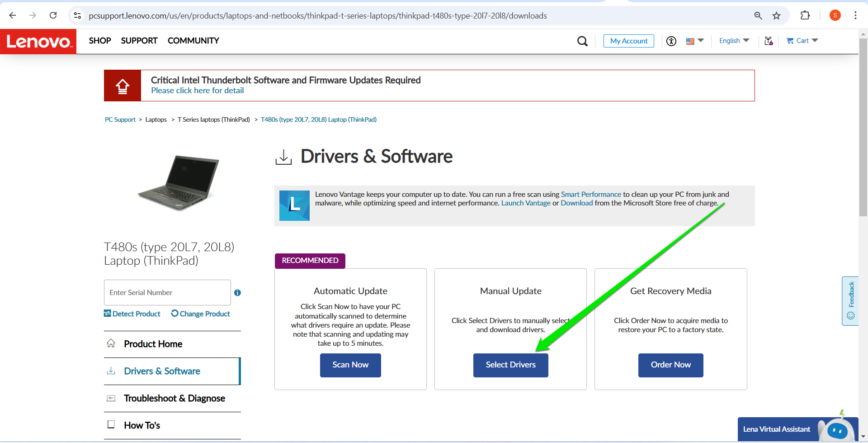Click the PC Support breadcrumb link
868x443 pixels.
tap(120, 119)
